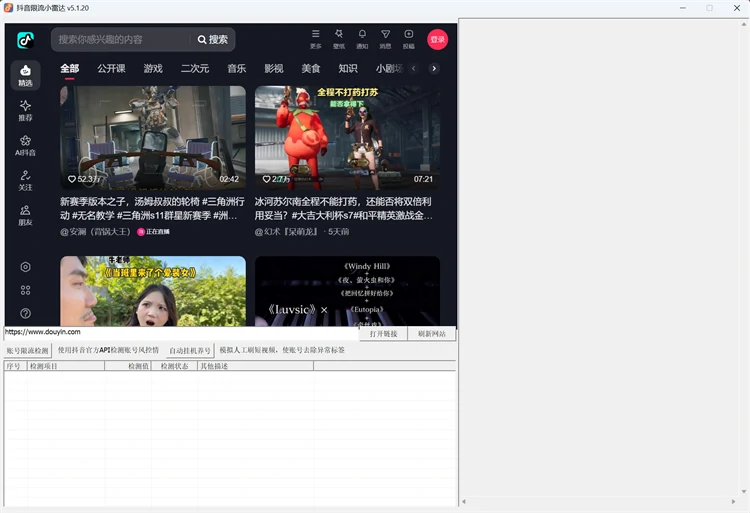Select 精选 in the left sidebar

point(25,75)
